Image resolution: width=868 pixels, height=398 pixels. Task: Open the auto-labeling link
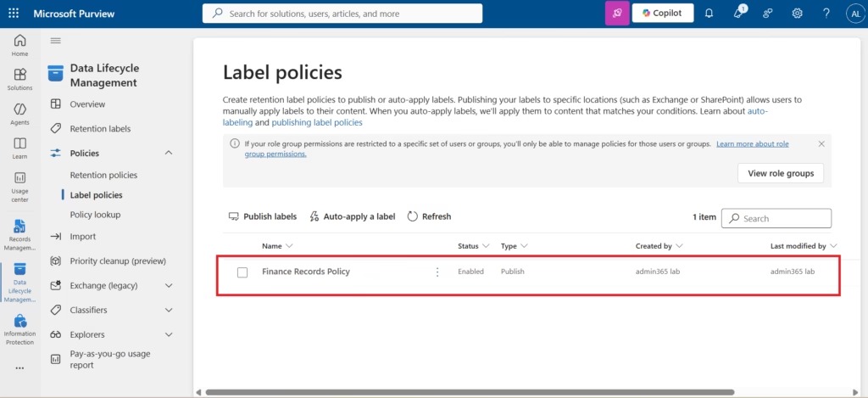click(495, 117)
